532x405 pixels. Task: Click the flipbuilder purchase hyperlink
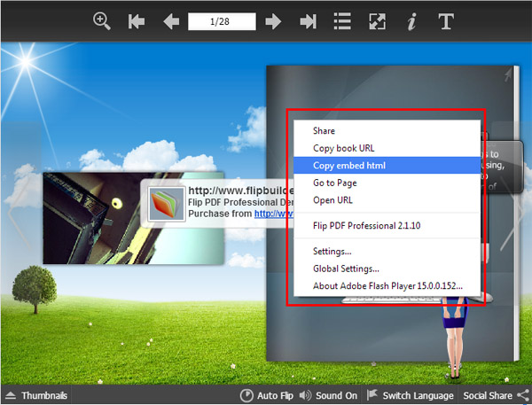(273, 214)
